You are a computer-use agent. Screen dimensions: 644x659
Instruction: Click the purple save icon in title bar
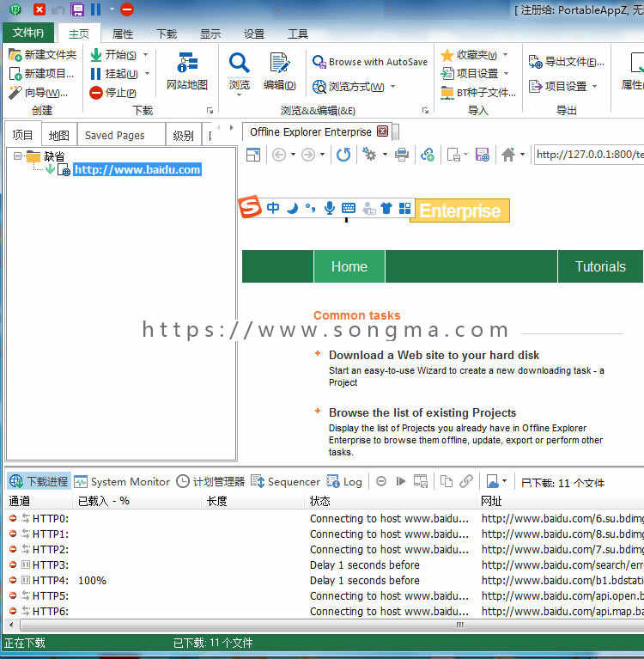coord(77,9)
